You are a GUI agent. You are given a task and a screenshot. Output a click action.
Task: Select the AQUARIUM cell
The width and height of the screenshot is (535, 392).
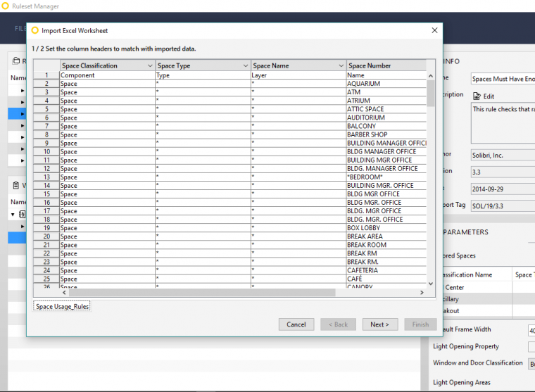[386, 84]
